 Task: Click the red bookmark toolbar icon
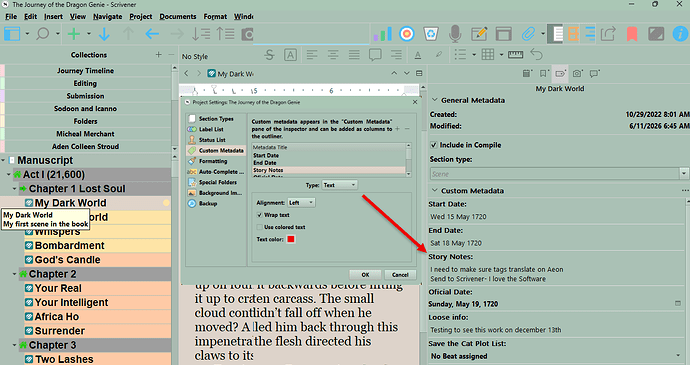pos(632,34)
